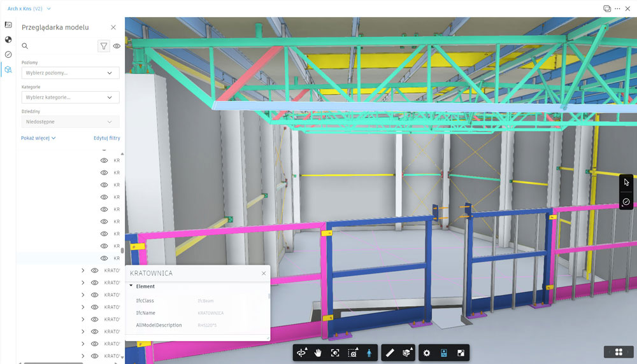
Task: Click Pokaż więcej to show more
Action: pyautogui.click(x=38, y=137)
